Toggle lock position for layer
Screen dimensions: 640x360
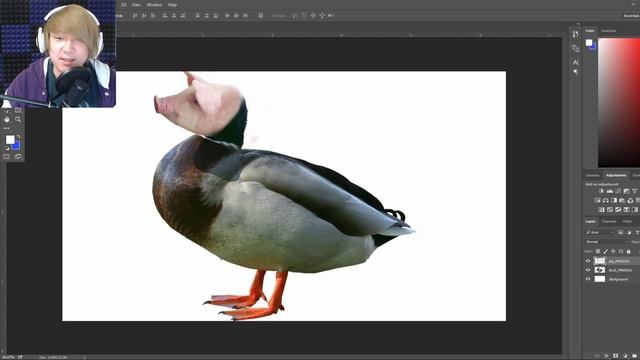click(613, 252)
